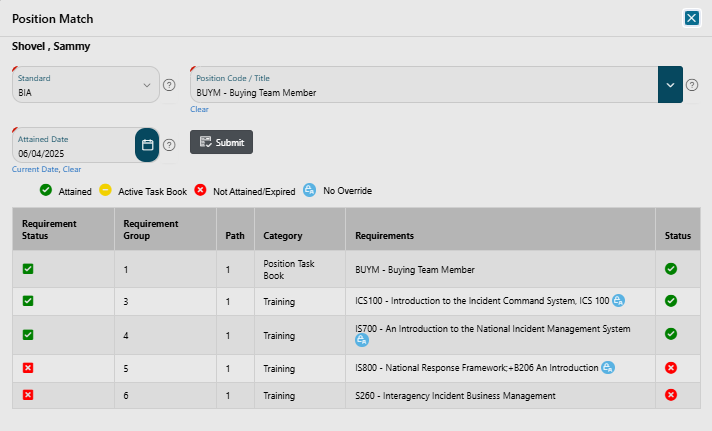The image size is (712, 431).
Task: Click the green Attained legend icon
Action: pyautogui.click(x=45, y=190)
